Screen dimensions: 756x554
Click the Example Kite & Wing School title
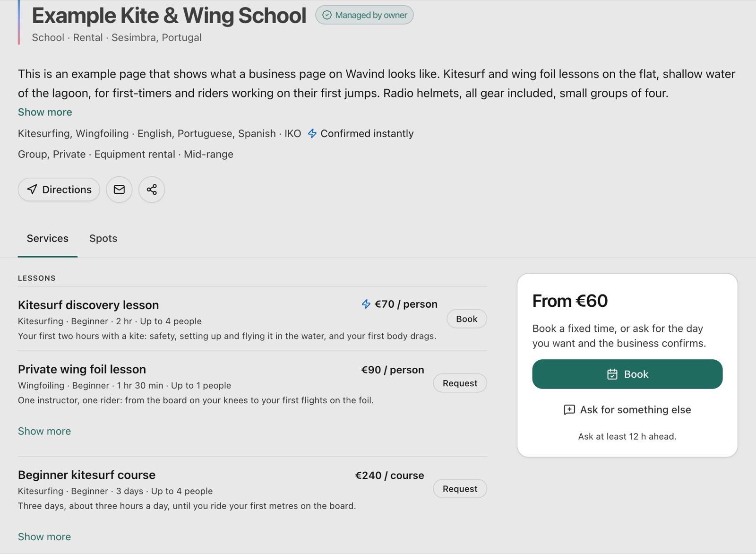(x=169, y=16)
